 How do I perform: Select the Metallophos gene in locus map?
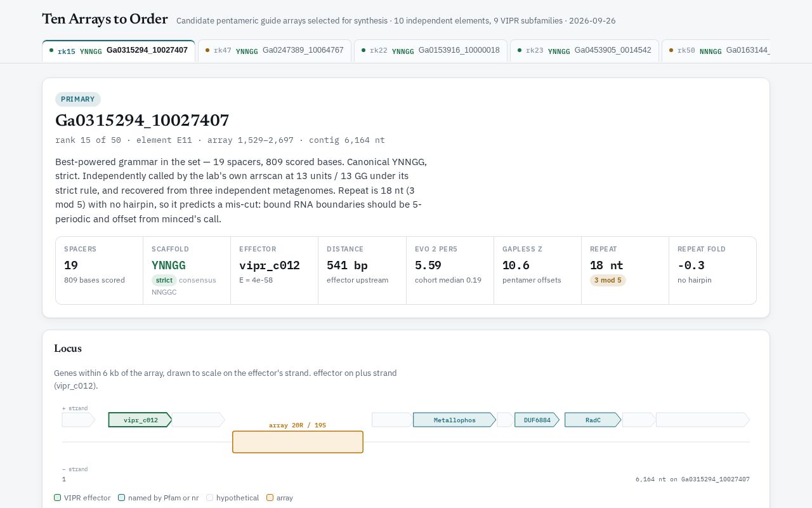pyautogui.click(x=454, y=420)
